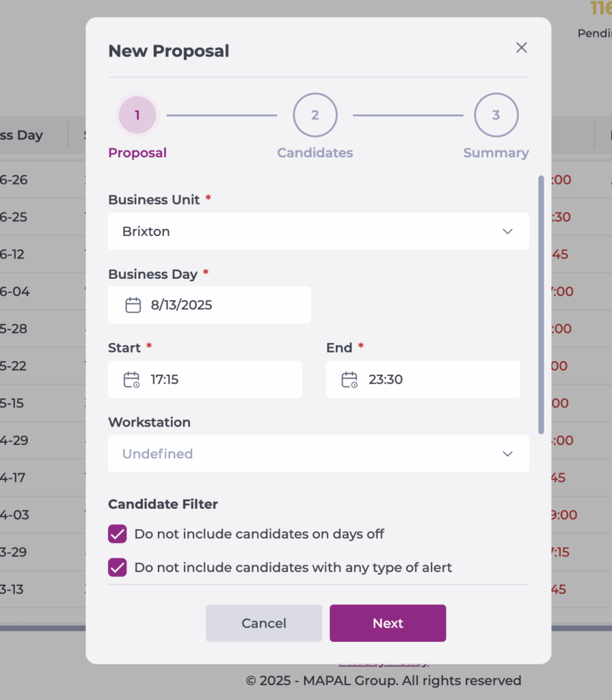Click the step 1 Proposal circle

pyautogui.click(x=137, y=115)
